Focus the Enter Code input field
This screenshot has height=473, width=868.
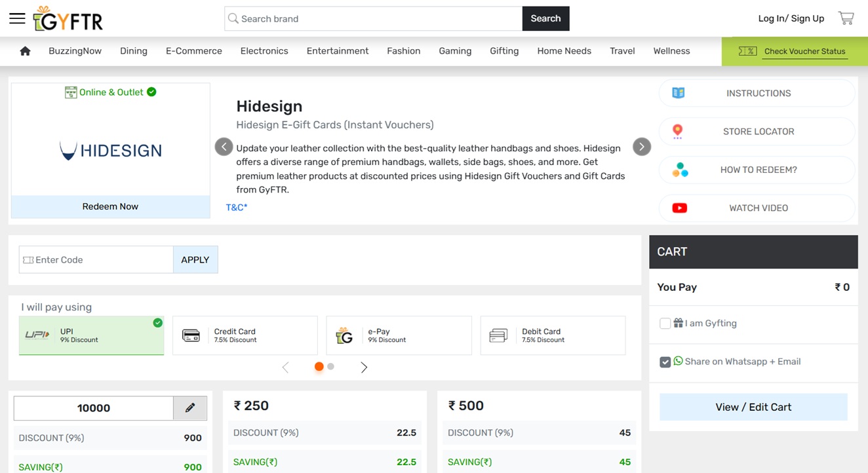pos(96,260)
